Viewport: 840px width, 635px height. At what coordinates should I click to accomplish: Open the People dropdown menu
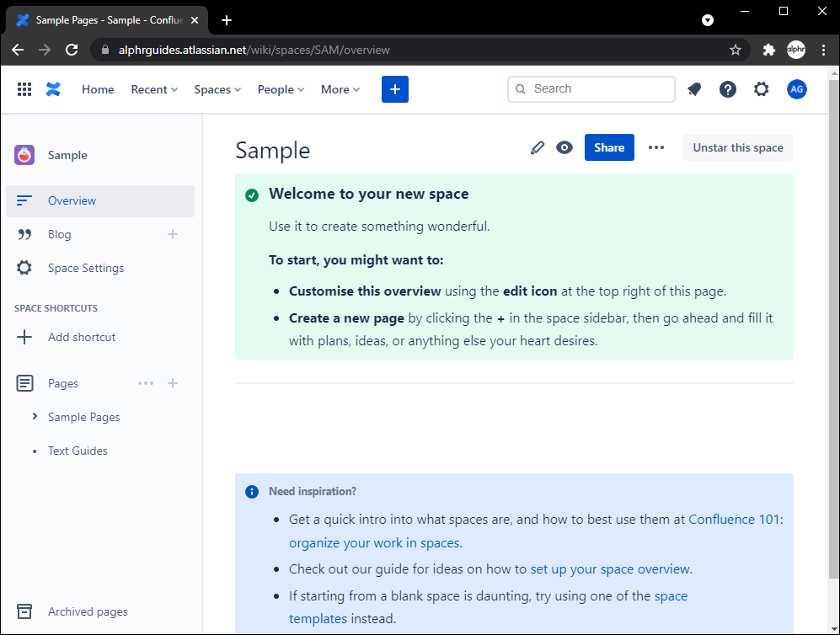pyautogui.click(x=281, y=89)
